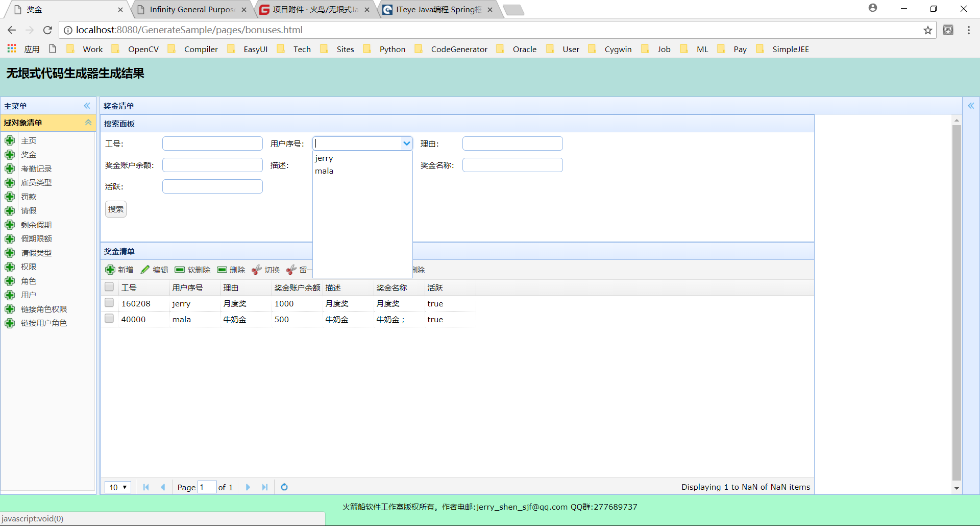Focus the 奖金名称 search input
The width and height of the screenshot is (980, 526).
(512, 165)
